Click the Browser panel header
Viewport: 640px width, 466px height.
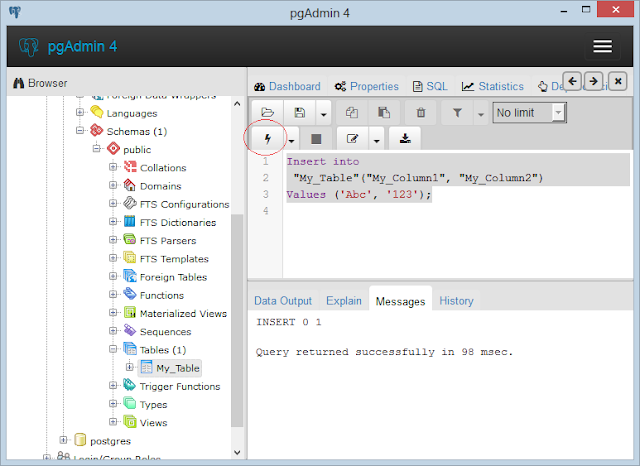[x=127, y=83]
